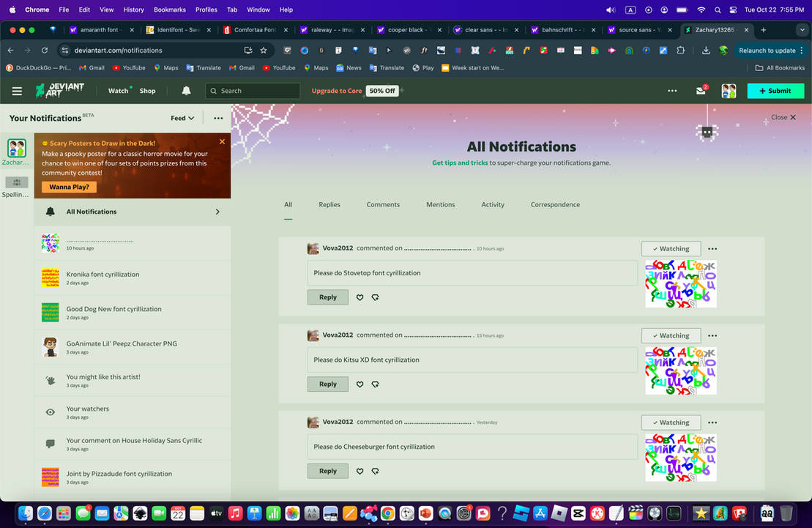Toggle Watching button on Cheeseburger comment
This screenshot has height=528, width=812.
pyautogui.click(x=671, y=423)
